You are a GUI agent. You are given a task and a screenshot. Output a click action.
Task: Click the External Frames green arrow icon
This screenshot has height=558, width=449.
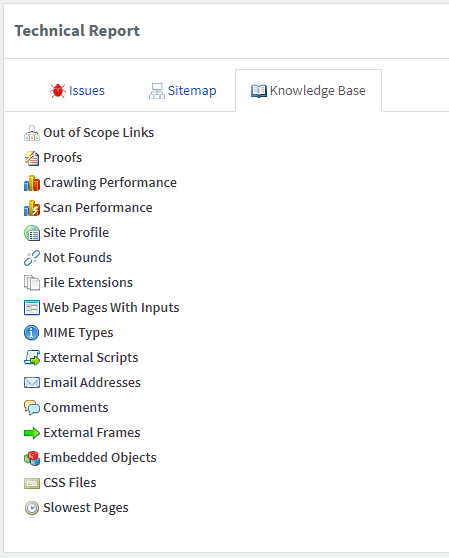pyautogui.click(x=32, y=433)
